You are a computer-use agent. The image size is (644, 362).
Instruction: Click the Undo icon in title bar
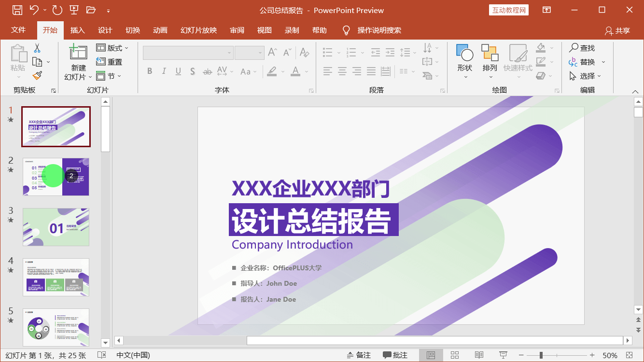click(x=34, y=10)
